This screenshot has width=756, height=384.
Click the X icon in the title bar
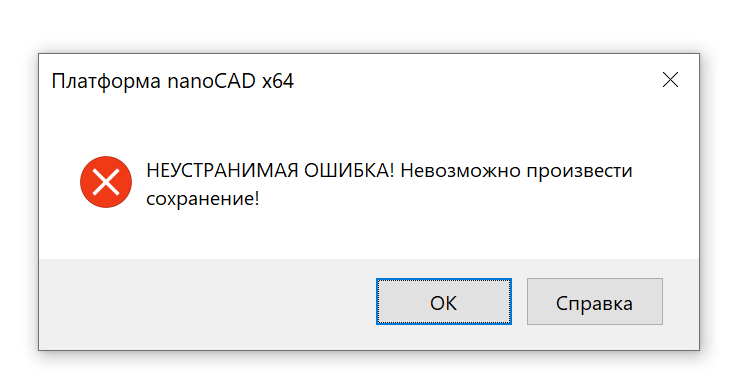pyautogui.click(x=670, y=80)
